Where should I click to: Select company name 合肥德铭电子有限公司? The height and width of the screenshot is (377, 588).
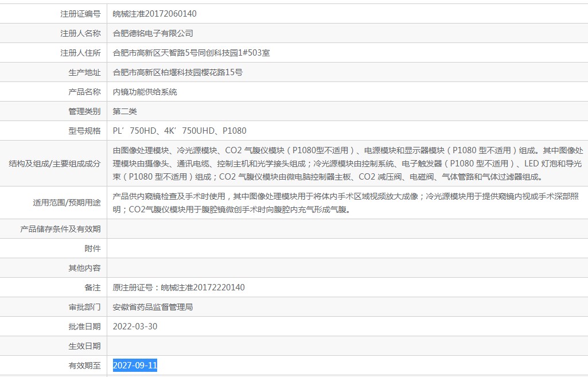153,33
